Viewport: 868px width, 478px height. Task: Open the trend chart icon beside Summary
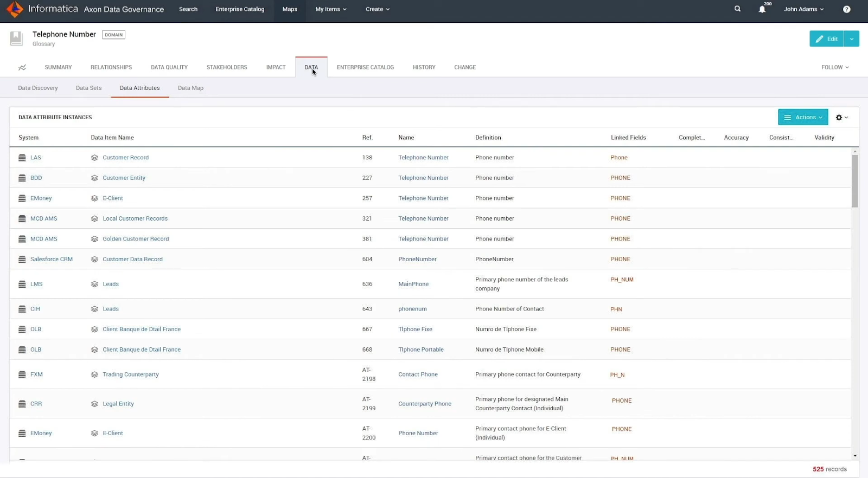click(22, 68)
